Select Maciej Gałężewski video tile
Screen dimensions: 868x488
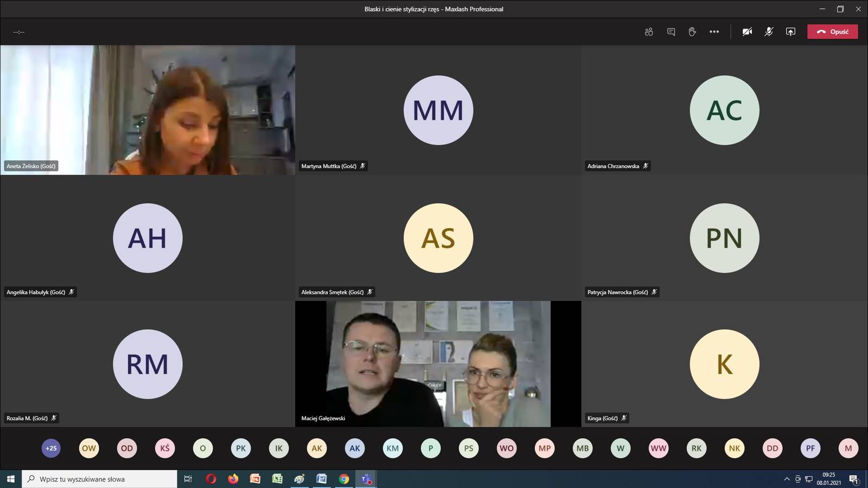click(x=438, y=364)
